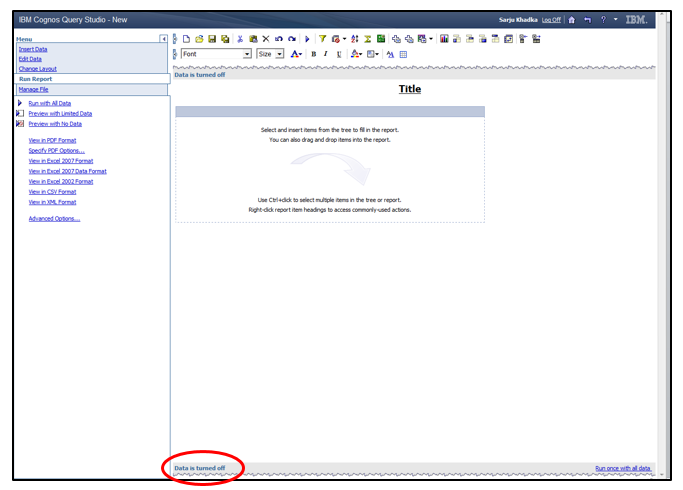
Task: Click the Save As toolbar icon
Action: [225, 39]
